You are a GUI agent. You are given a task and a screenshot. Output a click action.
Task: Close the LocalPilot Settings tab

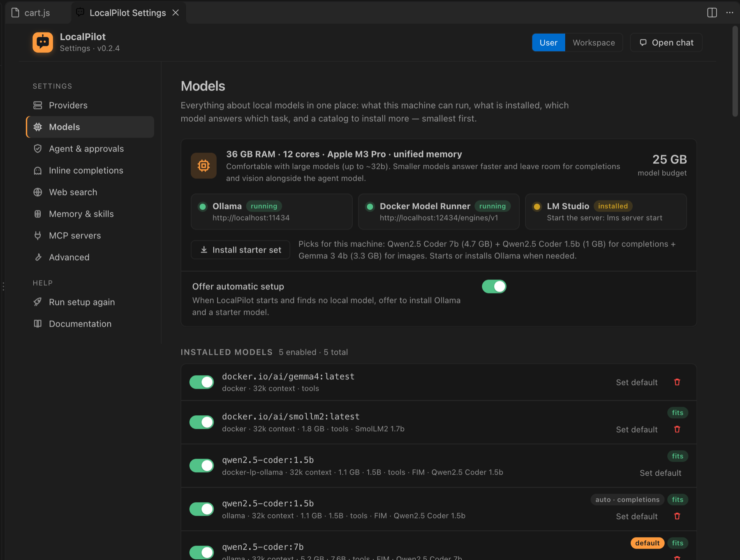coord(176,13)
